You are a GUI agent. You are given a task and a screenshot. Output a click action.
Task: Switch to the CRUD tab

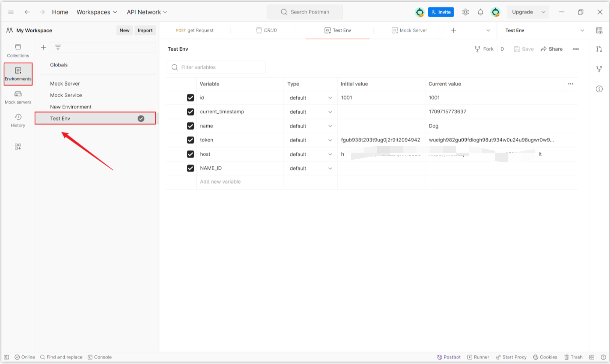pyautogui.click(x=266, y=30)
